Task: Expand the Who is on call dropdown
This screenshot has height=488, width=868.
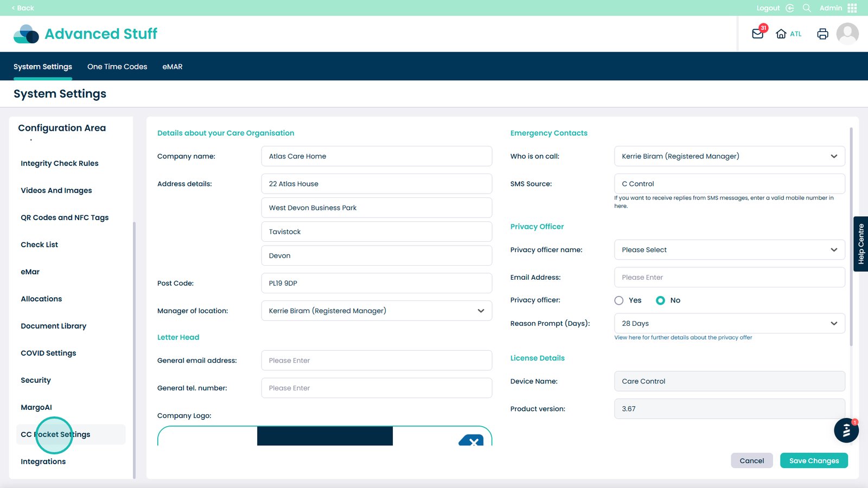Action: pyautogui.click(x=833, y=156)
